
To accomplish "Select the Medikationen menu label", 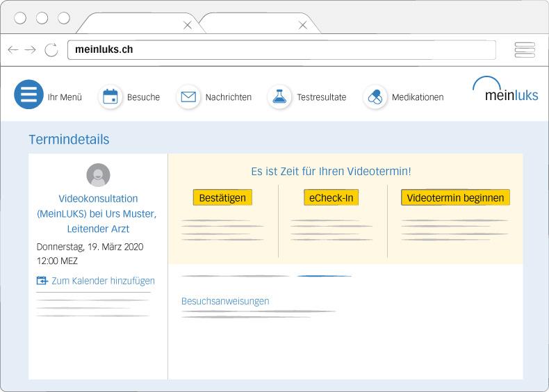I will click(418, 97).
